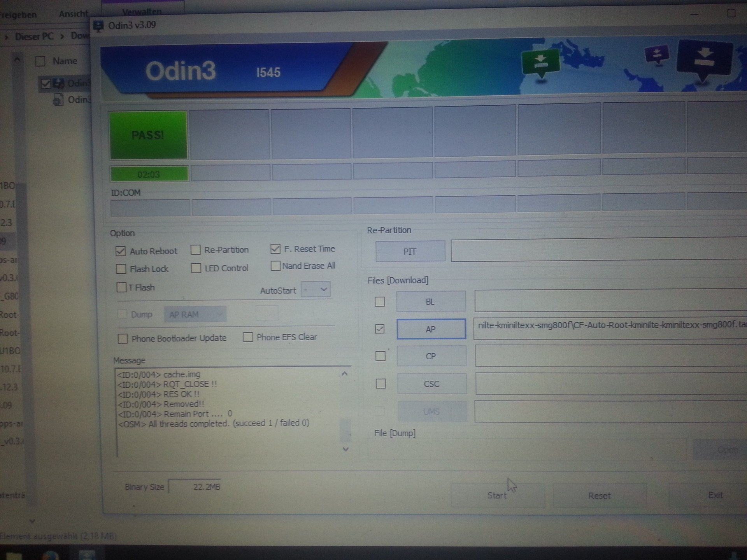Open the AP RAM dump dropdown
This screenshot has height=560, width=747.
[x=195, y=314]
